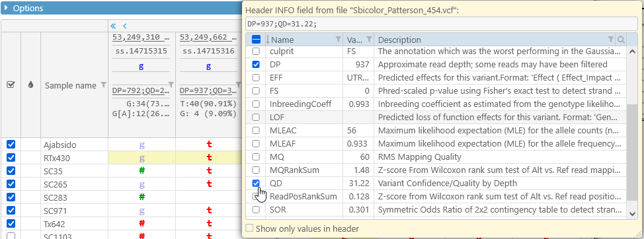
Task: Toggle the header select-all checkbox in INFO table
Action: click(256, 40)
